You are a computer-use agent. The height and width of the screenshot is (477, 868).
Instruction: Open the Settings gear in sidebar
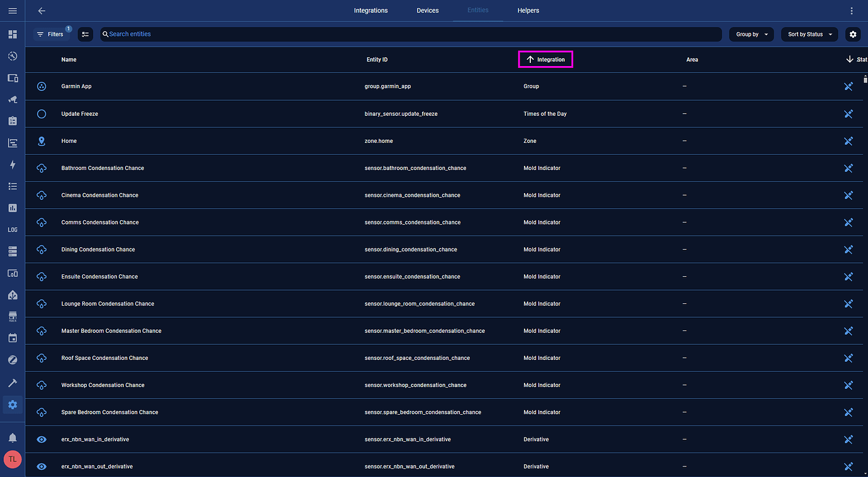(13, 405)
